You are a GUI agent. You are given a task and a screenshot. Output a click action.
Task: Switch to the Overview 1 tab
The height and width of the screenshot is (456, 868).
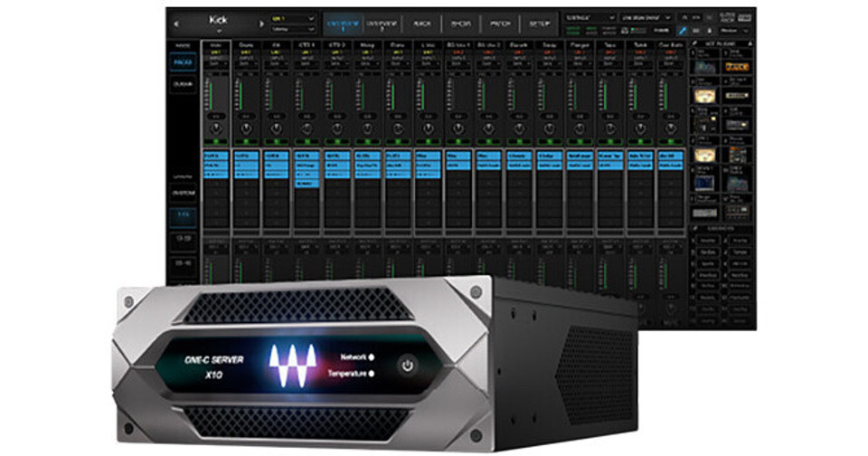(x=344, y=24)
